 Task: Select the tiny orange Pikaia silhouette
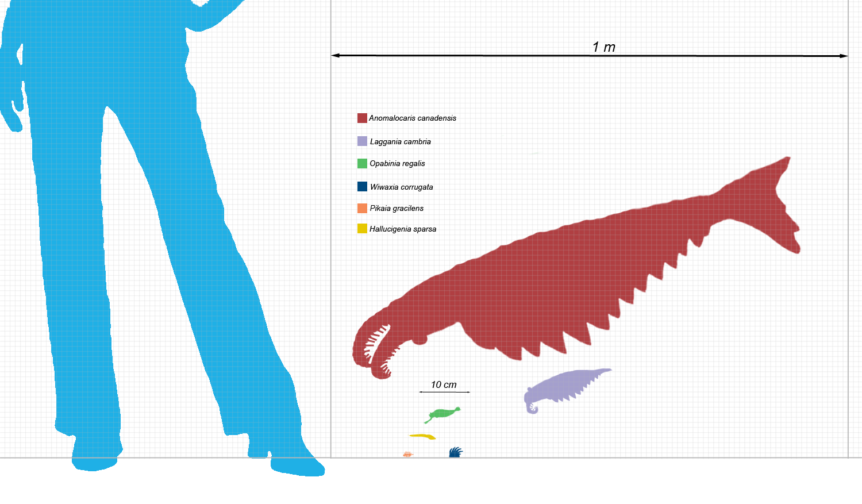click(408, 455)
